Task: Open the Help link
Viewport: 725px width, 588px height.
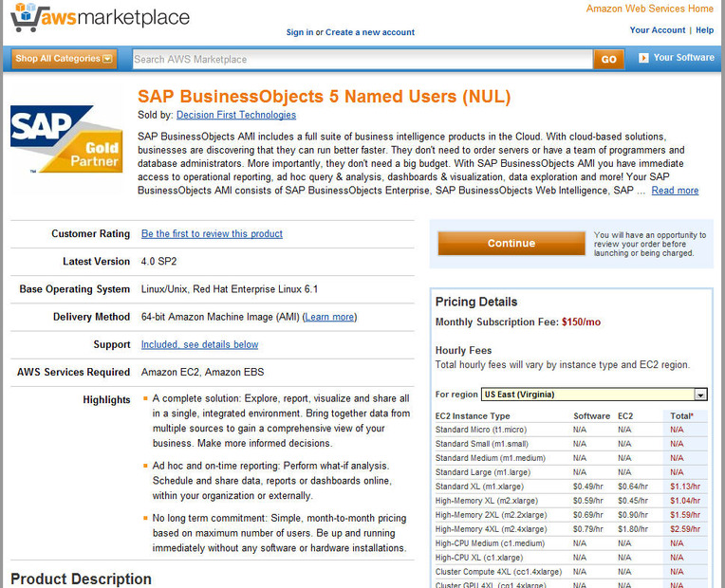Action: click(x=705, y=30)
